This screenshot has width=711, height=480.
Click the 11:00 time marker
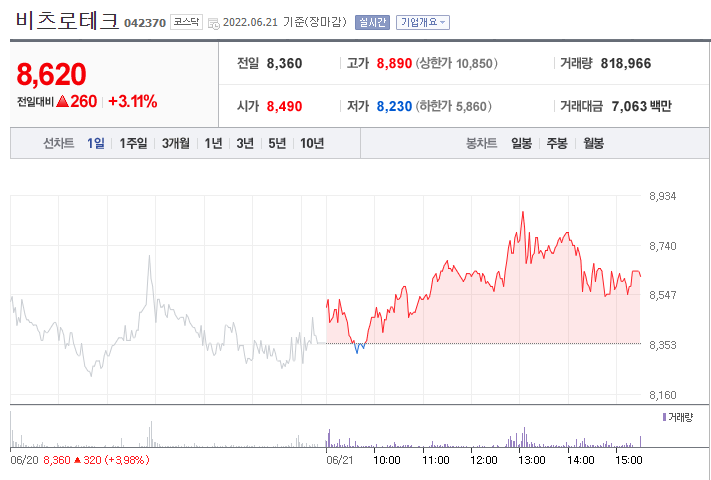435,460
